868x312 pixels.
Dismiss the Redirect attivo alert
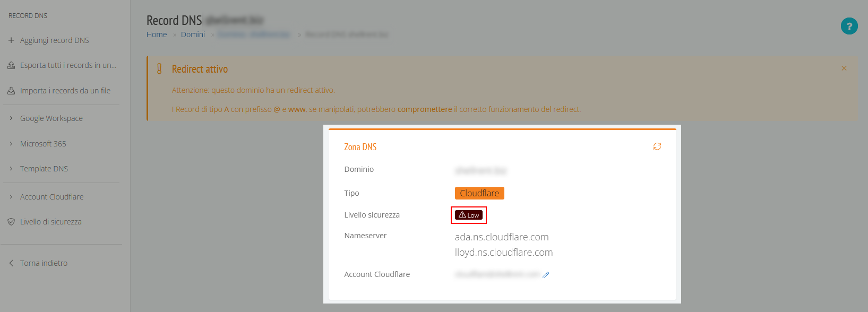point(844,68)
